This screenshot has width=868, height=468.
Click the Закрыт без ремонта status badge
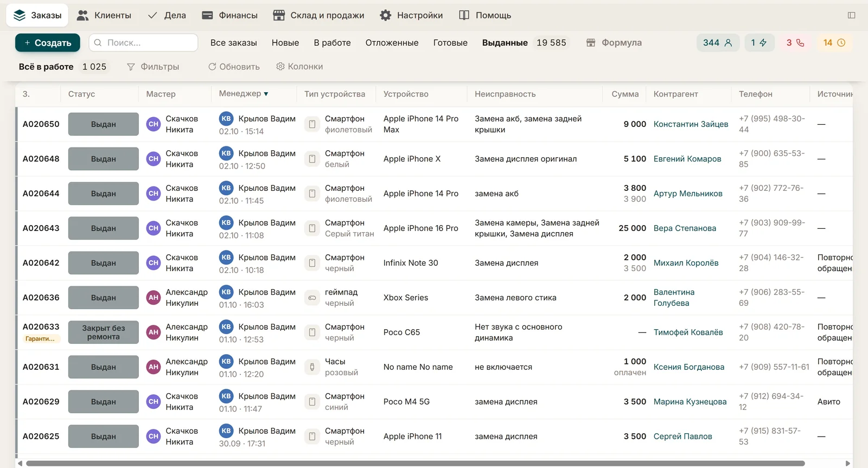[103, 332]
